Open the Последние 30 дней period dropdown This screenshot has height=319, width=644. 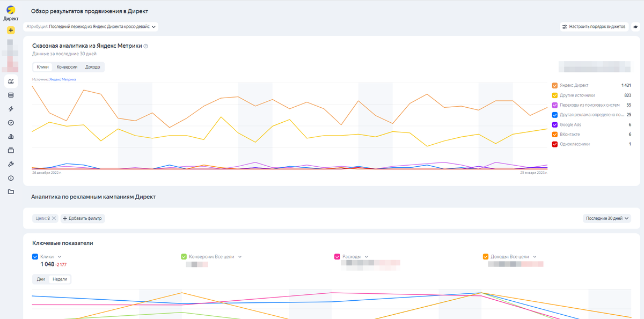click(606, 218)
